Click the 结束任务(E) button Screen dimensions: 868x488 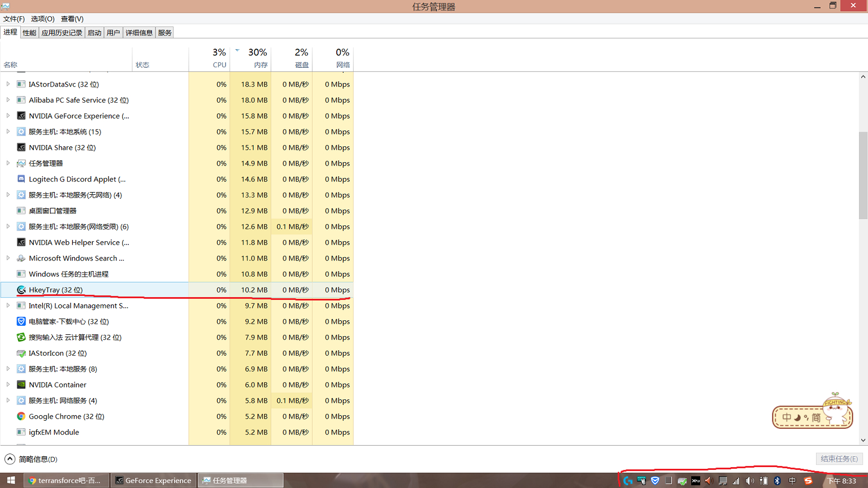[x=839, y=459]
